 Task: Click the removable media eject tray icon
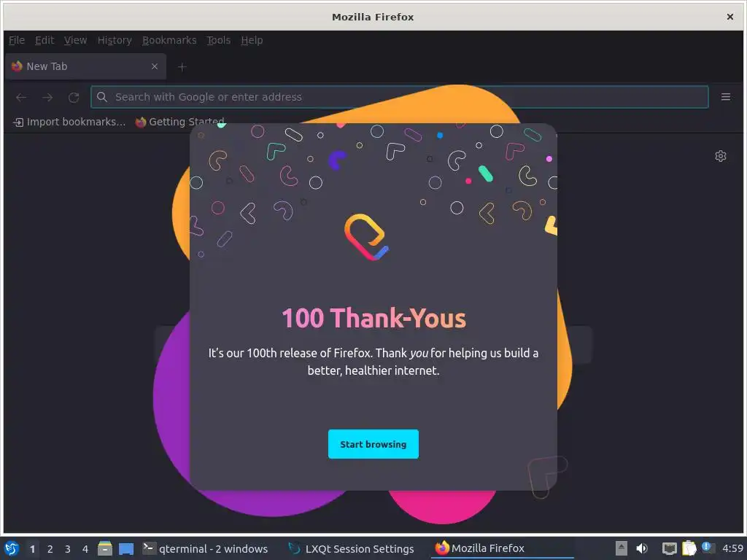(621, 548)
